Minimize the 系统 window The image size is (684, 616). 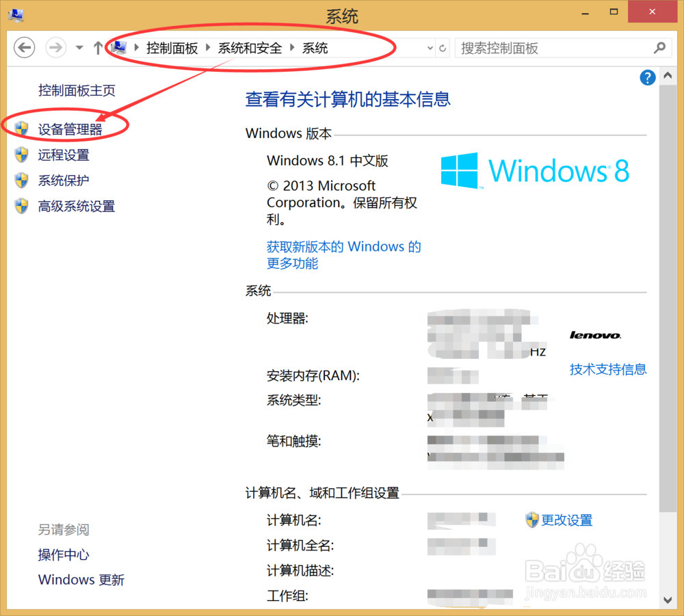coord(586,12)
